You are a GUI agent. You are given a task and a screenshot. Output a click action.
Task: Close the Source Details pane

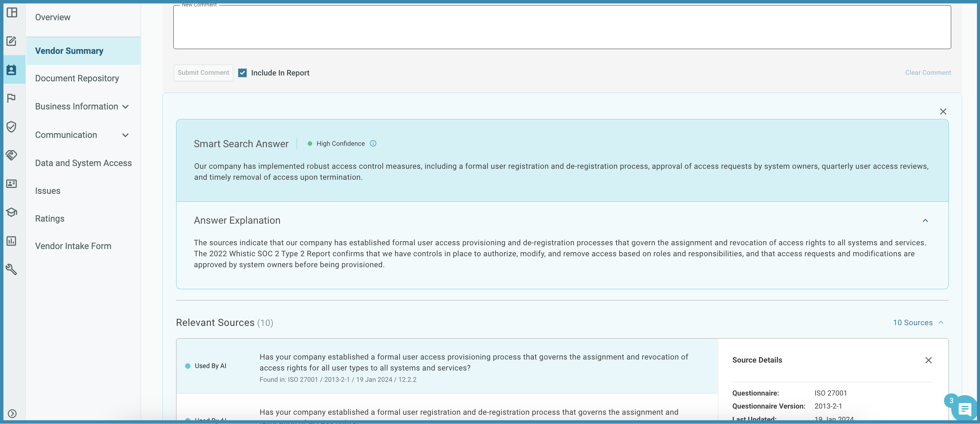[928, 361]
